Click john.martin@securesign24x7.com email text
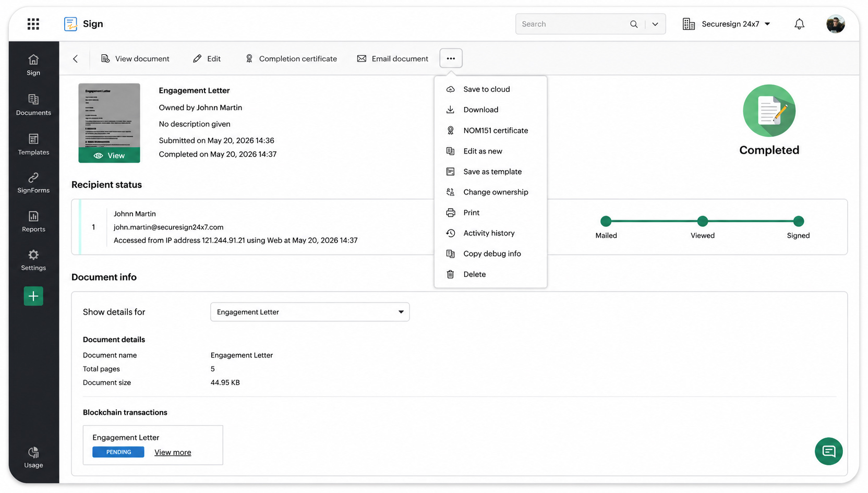Screen dimensions: 868x493 pos(168,227)
